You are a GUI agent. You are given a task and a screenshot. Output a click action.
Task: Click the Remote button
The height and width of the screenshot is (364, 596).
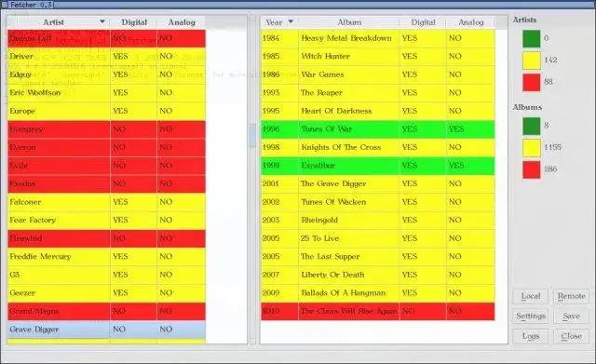[x=571, y=296]
